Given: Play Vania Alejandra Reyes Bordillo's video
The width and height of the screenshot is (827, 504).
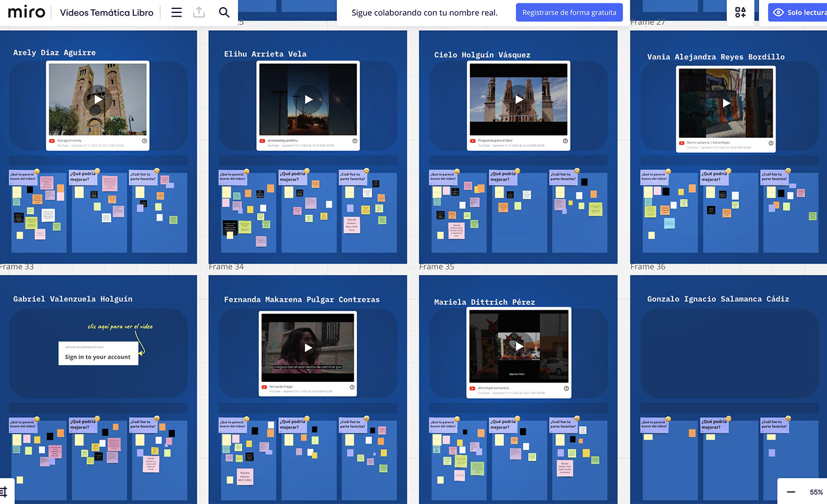Looking at the screenshot, I should pos(726,103).
